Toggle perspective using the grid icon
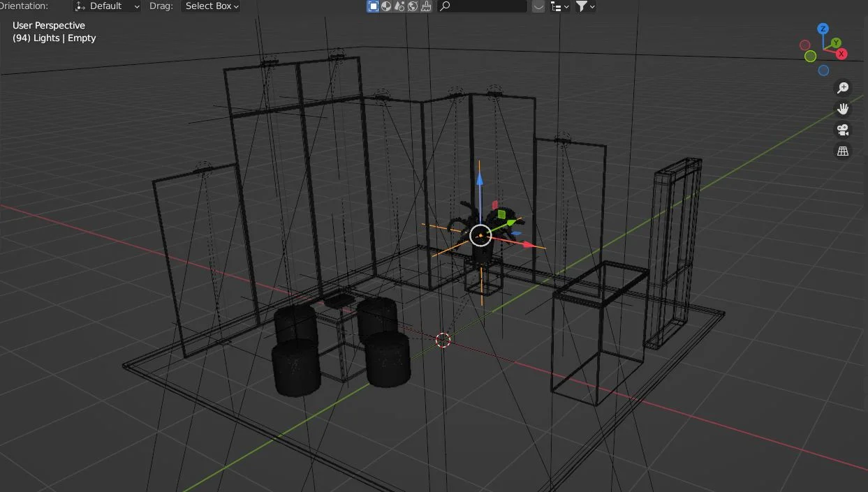The height and width of the screenshot is (492, 868). point(843,151)
